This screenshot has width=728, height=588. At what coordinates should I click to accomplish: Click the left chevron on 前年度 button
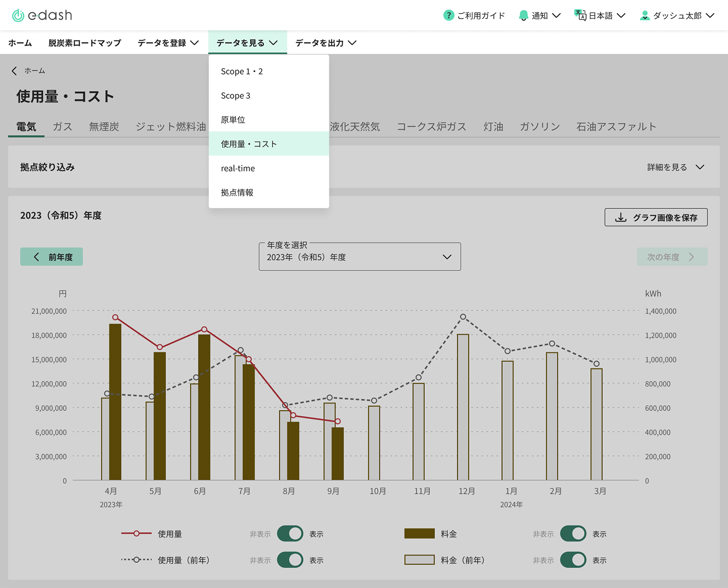tap(37, 256)
